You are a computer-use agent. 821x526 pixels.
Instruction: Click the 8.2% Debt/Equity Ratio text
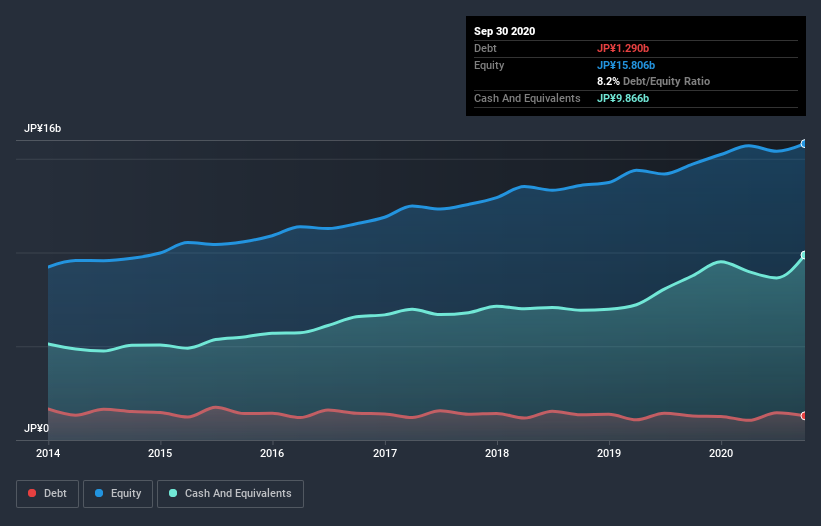653,81
